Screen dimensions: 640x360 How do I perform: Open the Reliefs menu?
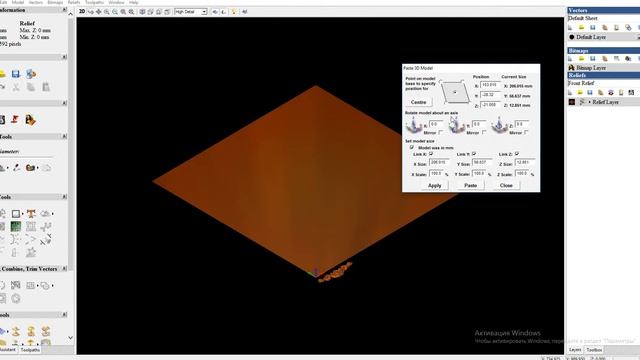tap(74, 2)
